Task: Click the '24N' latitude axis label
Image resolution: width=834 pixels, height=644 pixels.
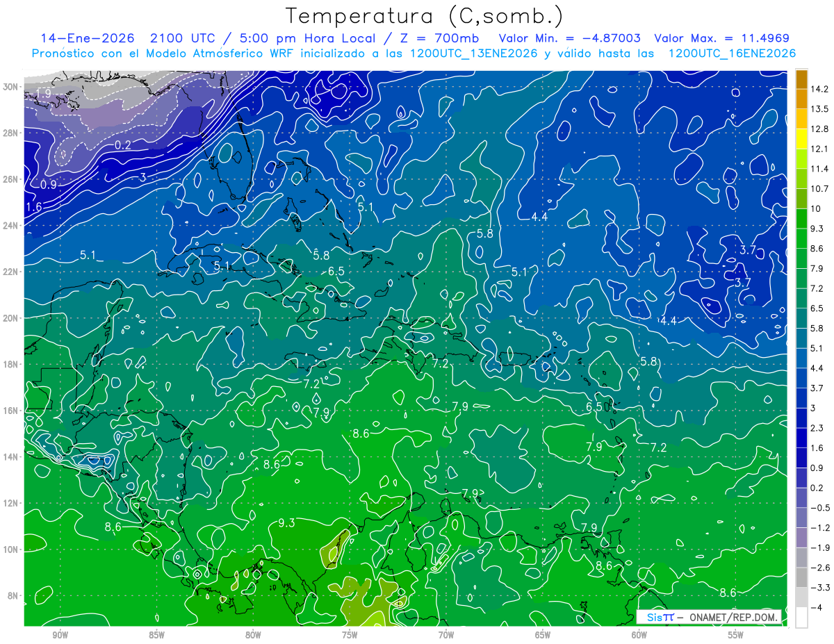Action: 11,225
